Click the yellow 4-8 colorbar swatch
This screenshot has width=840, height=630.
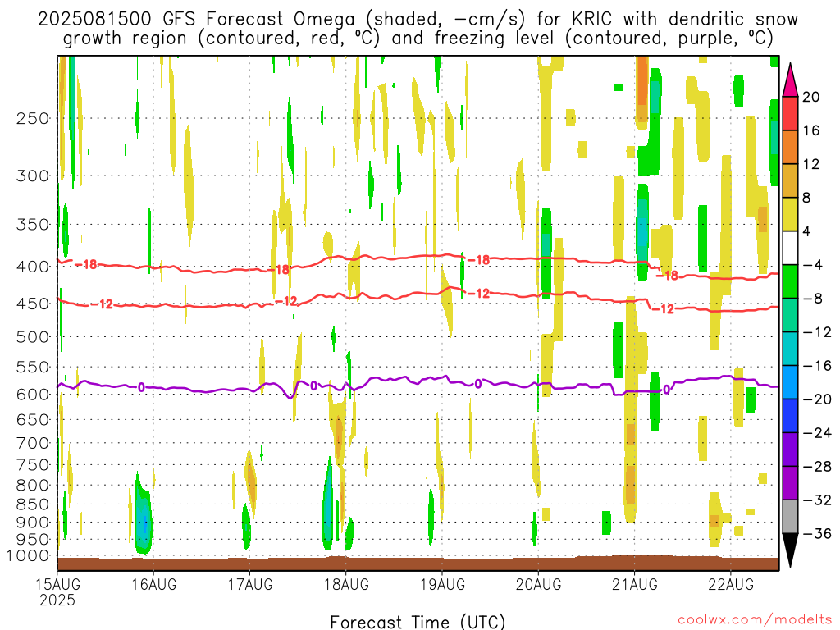[x=790, y=214]
